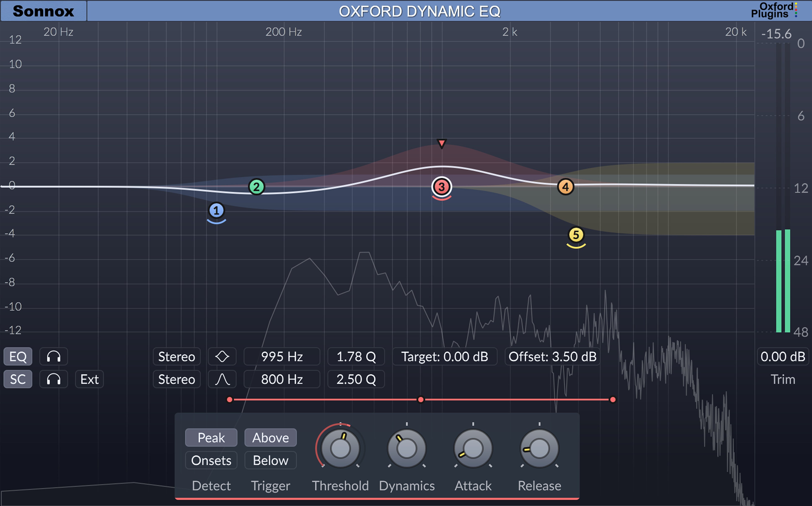Adjust the Threshold knob
The height and width of the screenshot is (506, 812).
pos(340,448)
